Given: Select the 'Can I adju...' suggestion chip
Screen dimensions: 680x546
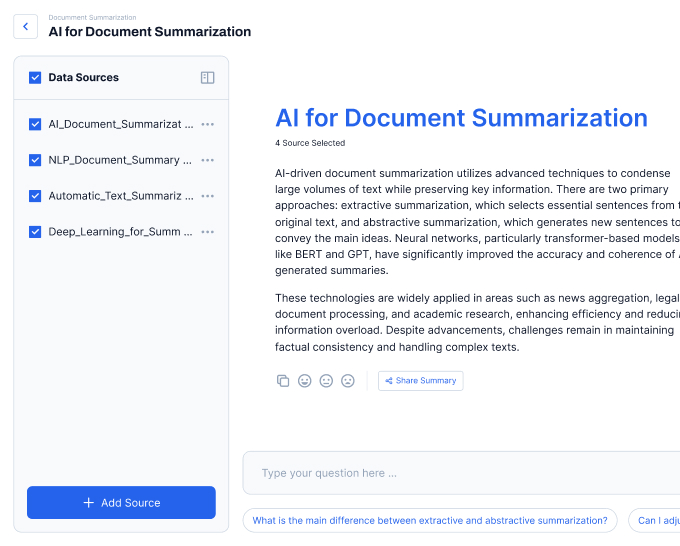Looking at the screenshot, I should pos(657,520).
